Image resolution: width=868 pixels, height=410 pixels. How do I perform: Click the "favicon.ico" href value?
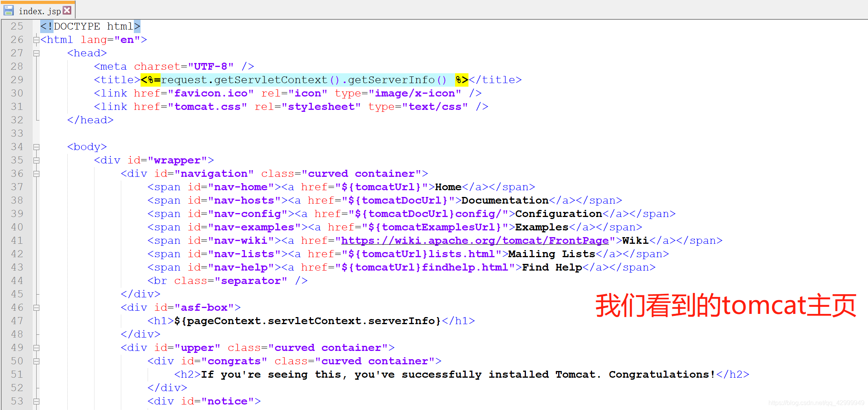tap(211, 93)
